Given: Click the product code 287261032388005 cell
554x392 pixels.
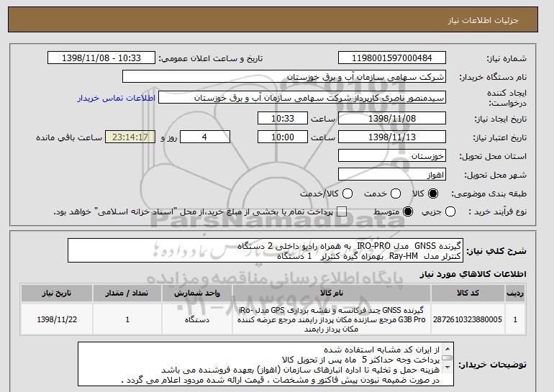Looking at the screenshot, I should point(468,319).
